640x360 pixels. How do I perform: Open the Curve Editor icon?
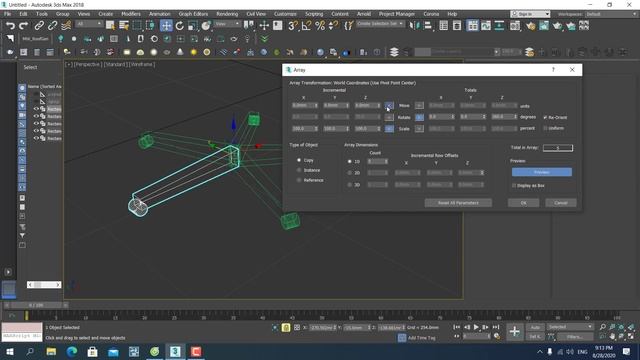(x=486, y=26)
